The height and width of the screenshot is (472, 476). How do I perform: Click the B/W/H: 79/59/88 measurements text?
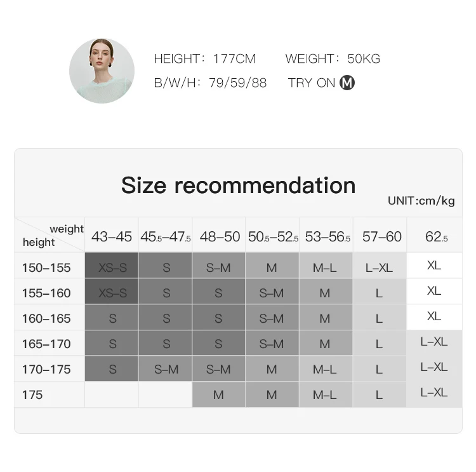click(210, 83)
